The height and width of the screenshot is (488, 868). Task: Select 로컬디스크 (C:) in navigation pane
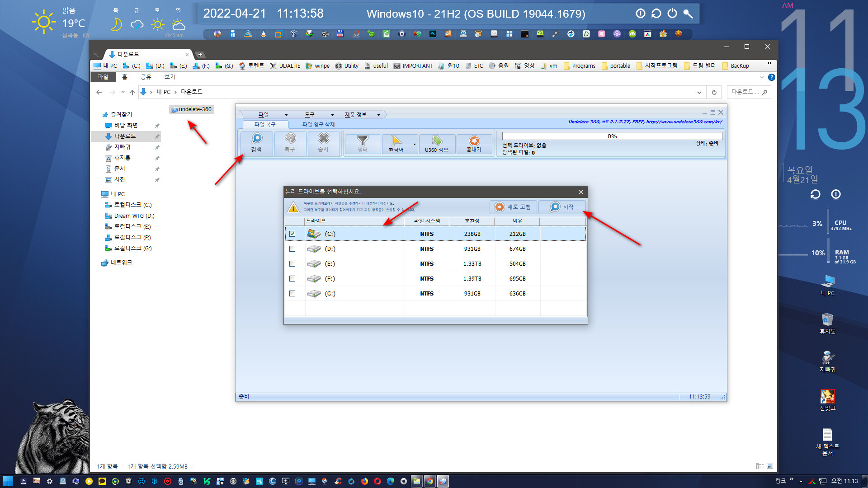click(128, 205)
